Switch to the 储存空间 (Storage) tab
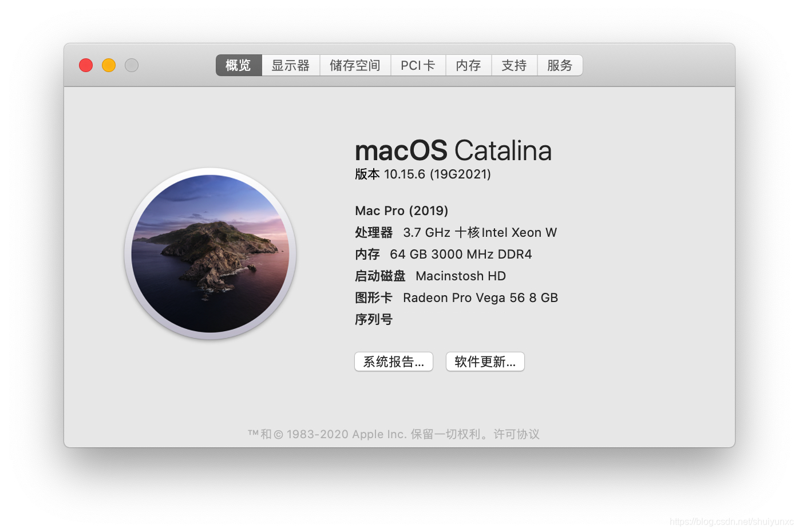The height and width of the screenshot is (532, 799). [x=354, y=65]
